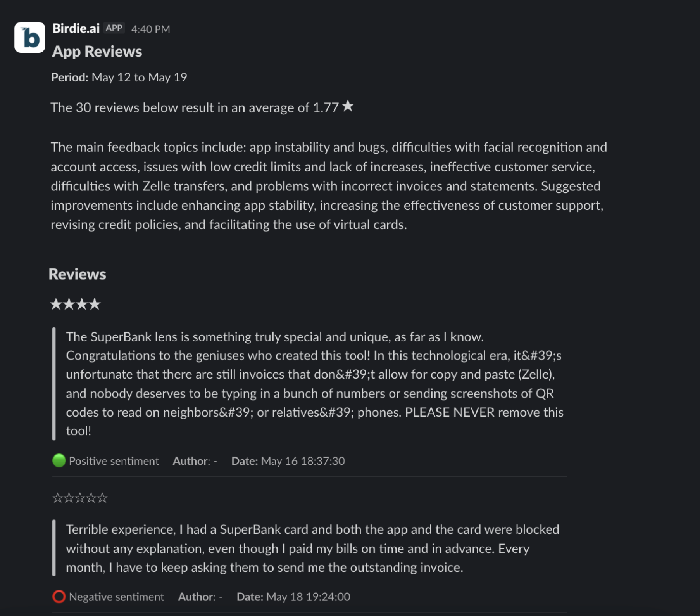Open the 4:40 PM message timestamp
Viewport: 700px width, 616px height.
[150, 29]
